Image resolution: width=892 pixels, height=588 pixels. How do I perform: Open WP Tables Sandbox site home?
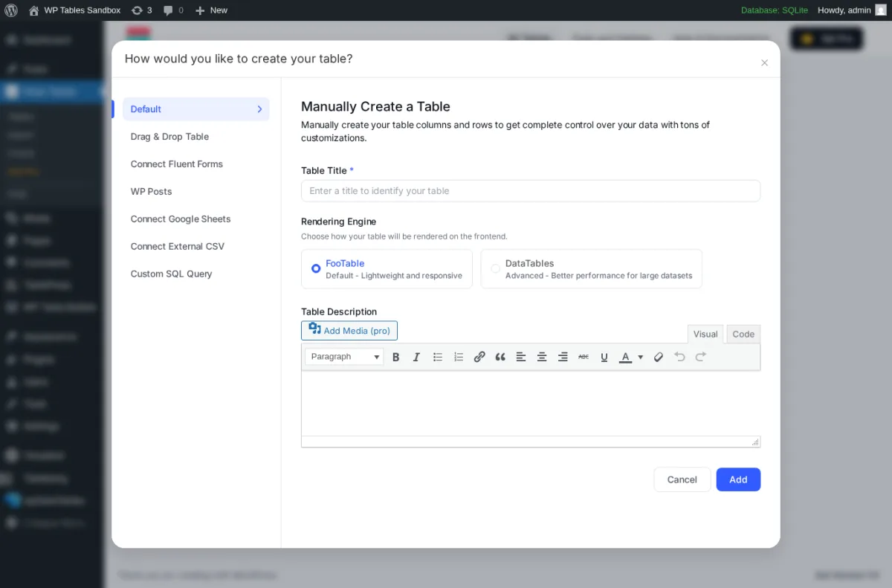pos(74,10)
